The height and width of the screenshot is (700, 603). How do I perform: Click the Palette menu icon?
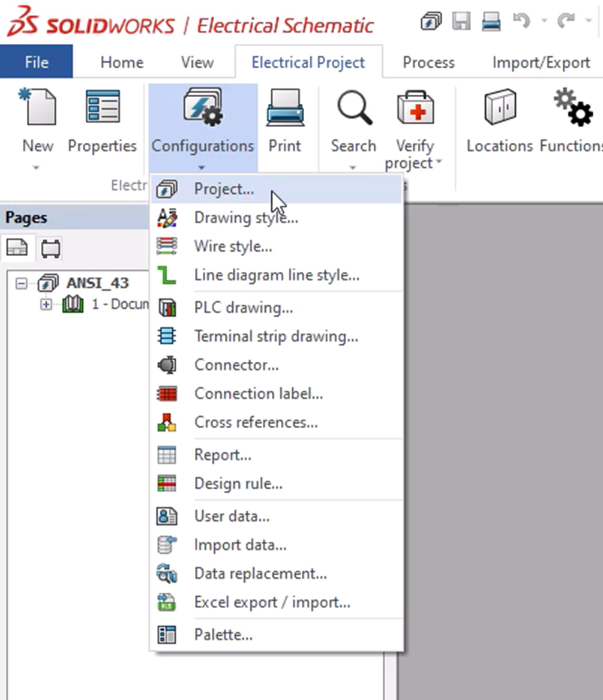[x=167, y=635]
